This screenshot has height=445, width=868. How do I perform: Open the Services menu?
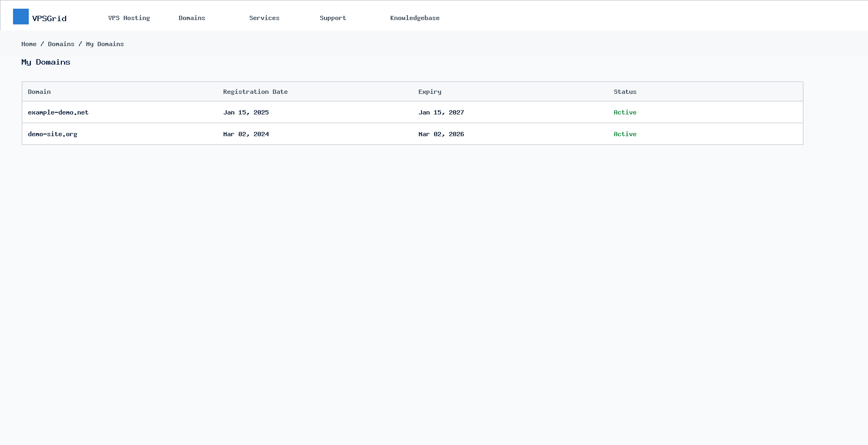pos(264,18)
